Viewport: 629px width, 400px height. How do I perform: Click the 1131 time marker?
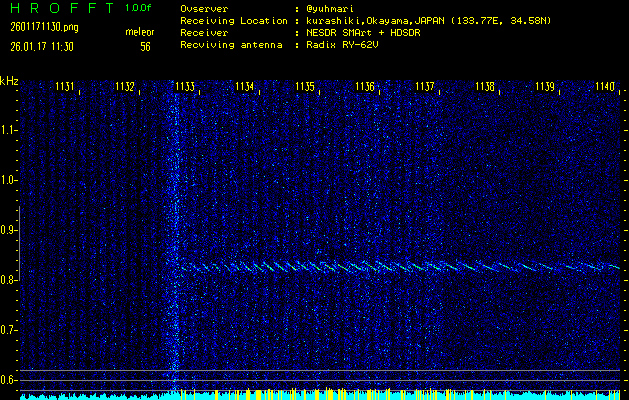[x=65, y=87]
